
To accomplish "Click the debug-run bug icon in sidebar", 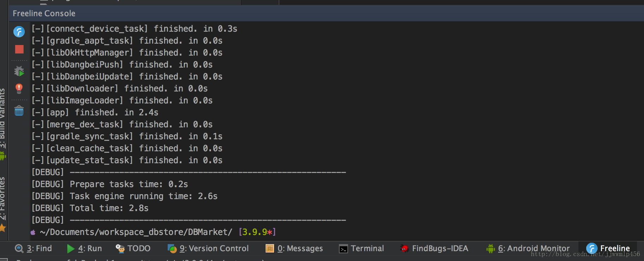I will click(x=19, y=71).
